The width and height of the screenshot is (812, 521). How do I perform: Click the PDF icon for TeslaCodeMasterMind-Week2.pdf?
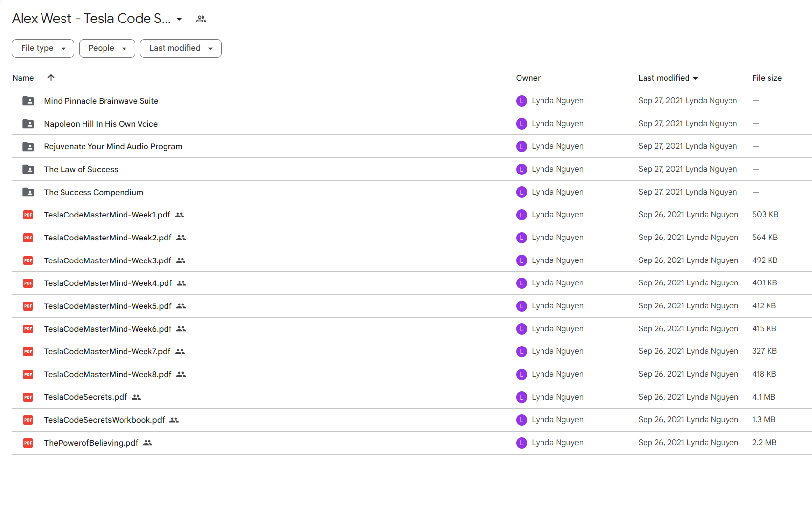[x=28, y=238]
